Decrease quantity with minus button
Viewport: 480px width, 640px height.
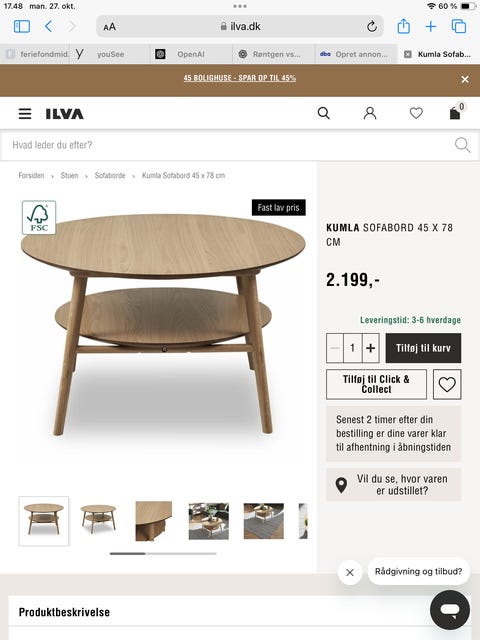pyautogui.click(x=335, y=348)
